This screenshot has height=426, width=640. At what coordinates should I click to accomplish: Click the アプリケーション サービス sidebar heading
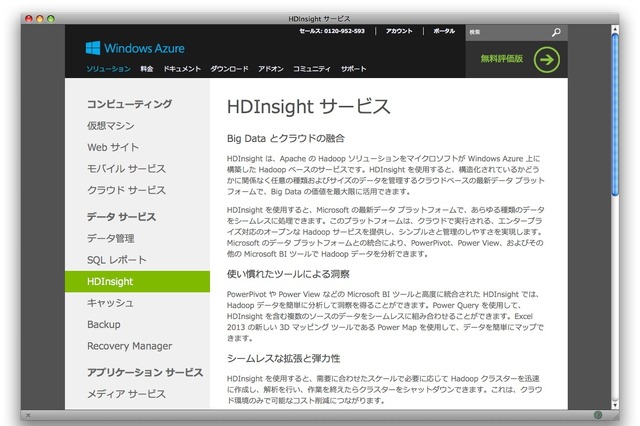point(145,372)
